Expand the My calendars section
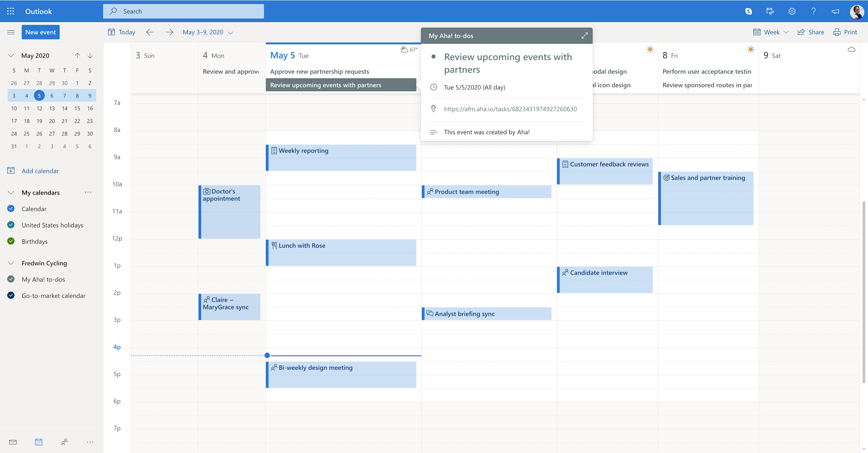868x453 pixels. (10, 192)
